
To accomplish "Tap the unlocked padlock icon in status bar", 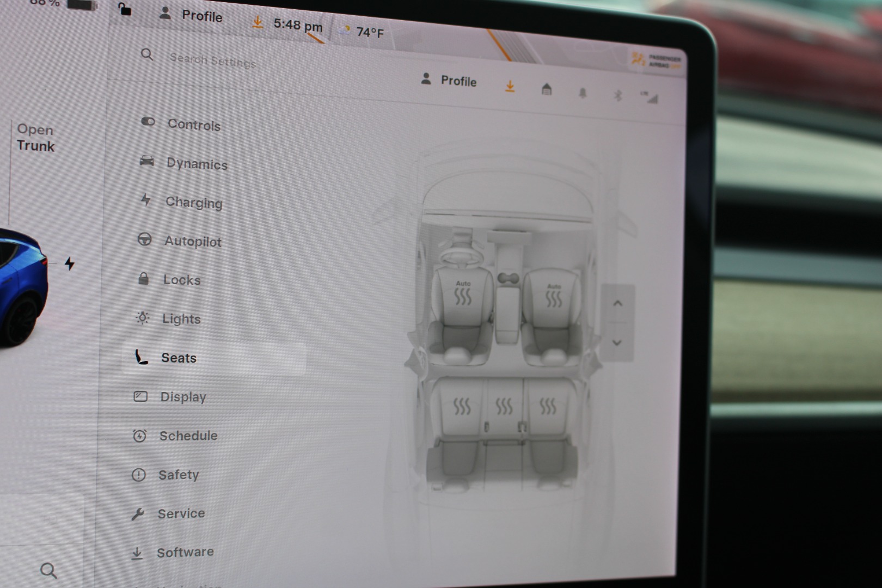I will pyautogui.click(x=125, y=9).
